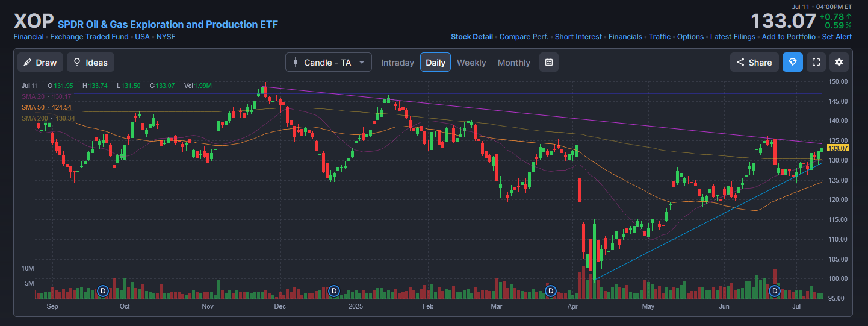Click the yellow 133.07 price tag on axis
This screenshot has width=868, height=326.
pyautogui.click(x=838, y=148)
